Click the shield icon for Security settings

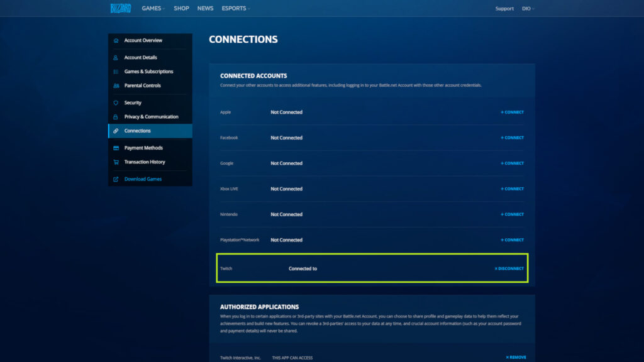coord(116,102)
